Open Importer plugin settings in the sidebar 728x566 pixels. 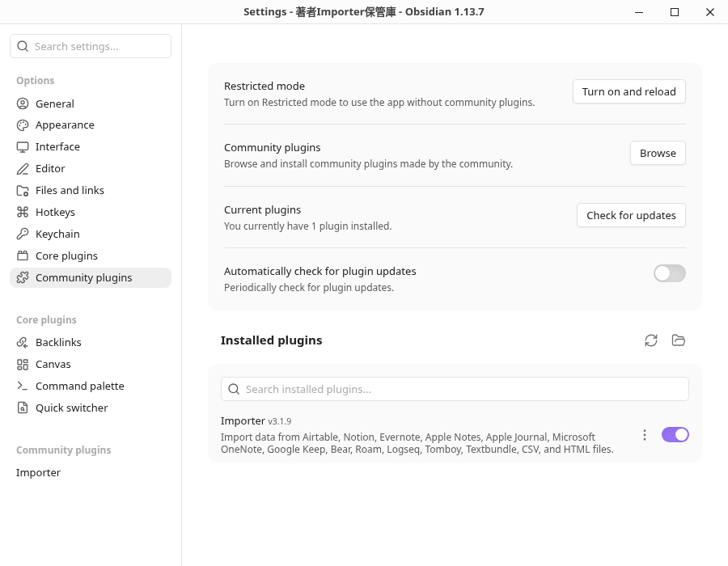(91, 473)
